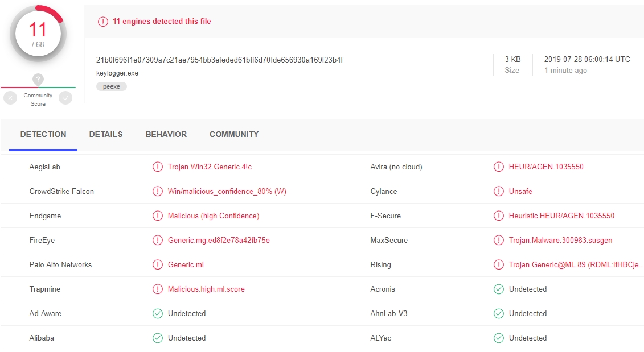The height and width of the screenshot is (352, 644).
Task: Click the red alert icon beside '11 engines detected'
Action: click(x=102, y=22)
